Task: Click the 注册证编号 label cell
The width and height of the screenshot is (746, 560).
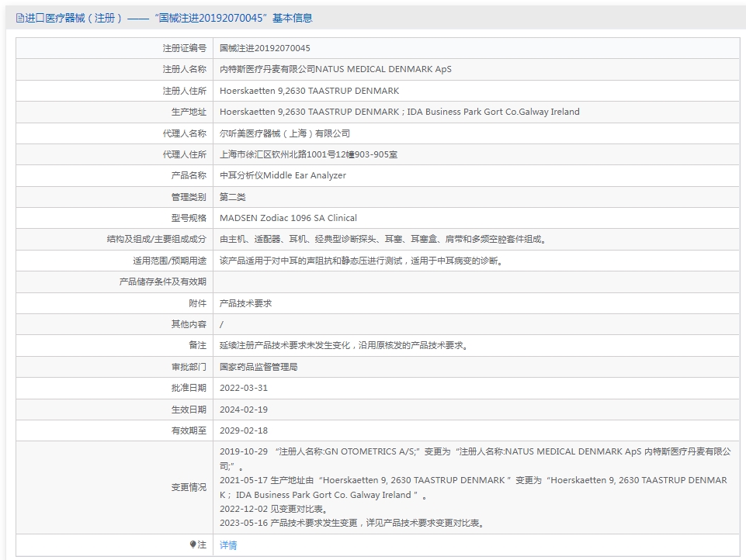Action: [114, 48]
